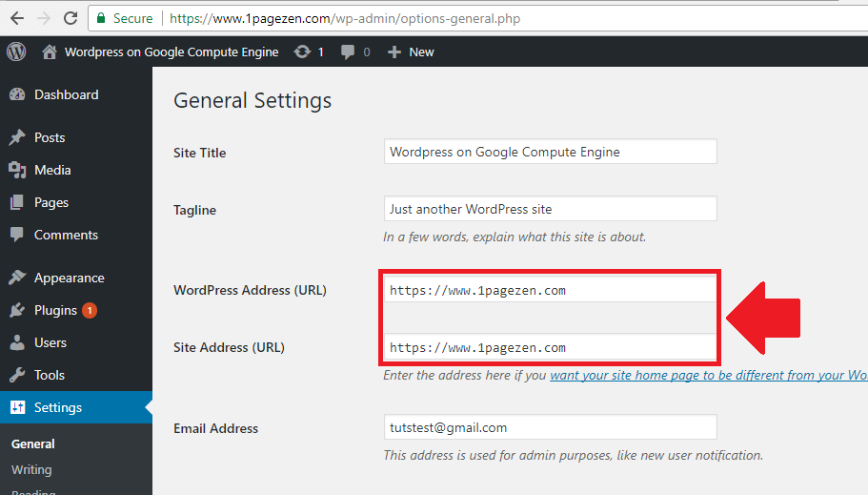Open Comments in the sidebar
The width and height of the screenshot is (868, 495).
(x=66, y=235)
